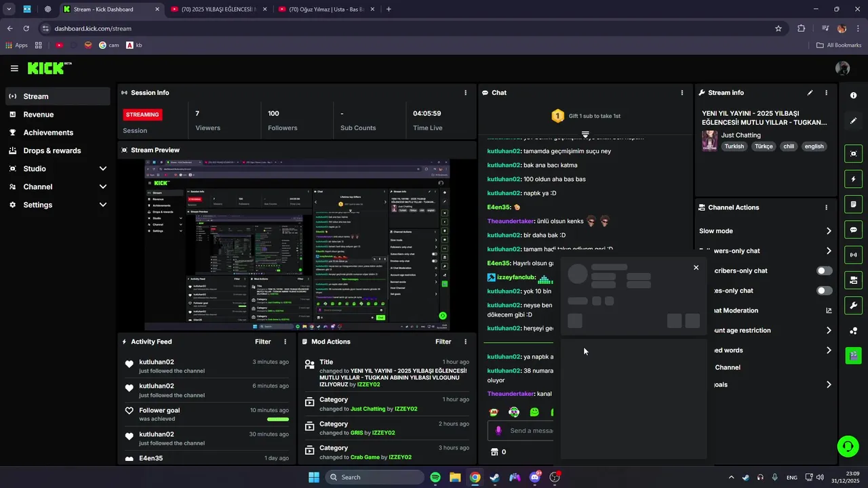Image resolution: width=868 pixels, height=488 pixels.
Task: Open the user profile avatar menu
Action: [843, 68]
